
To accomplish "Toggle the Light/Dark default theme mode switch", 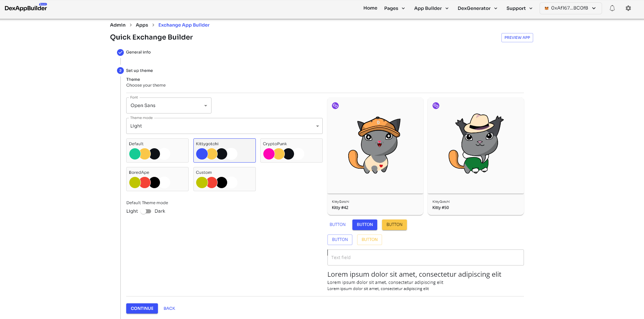I will click(146, 211).
